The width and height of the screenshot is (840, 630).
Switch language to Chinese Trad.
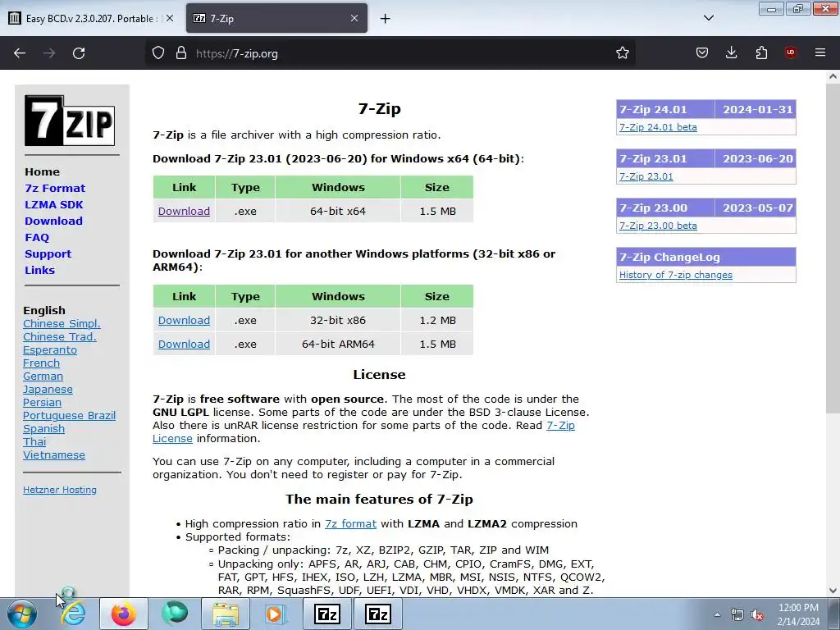[x=59, y=337]
